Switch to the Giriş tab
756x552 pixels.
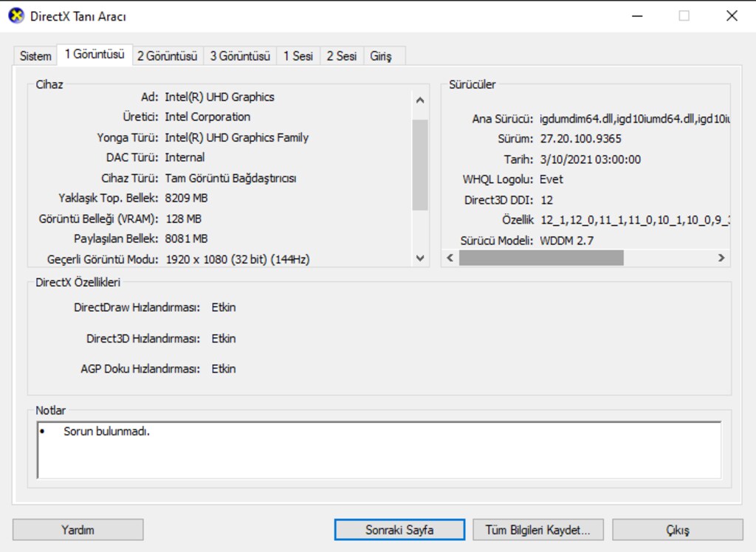pos(381,56)
